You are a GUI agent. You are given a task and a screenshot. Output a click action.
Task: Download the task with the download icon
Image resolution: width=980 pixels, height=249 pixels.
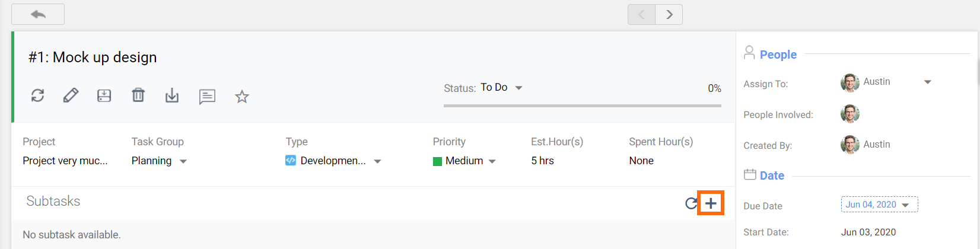[172, 95]
